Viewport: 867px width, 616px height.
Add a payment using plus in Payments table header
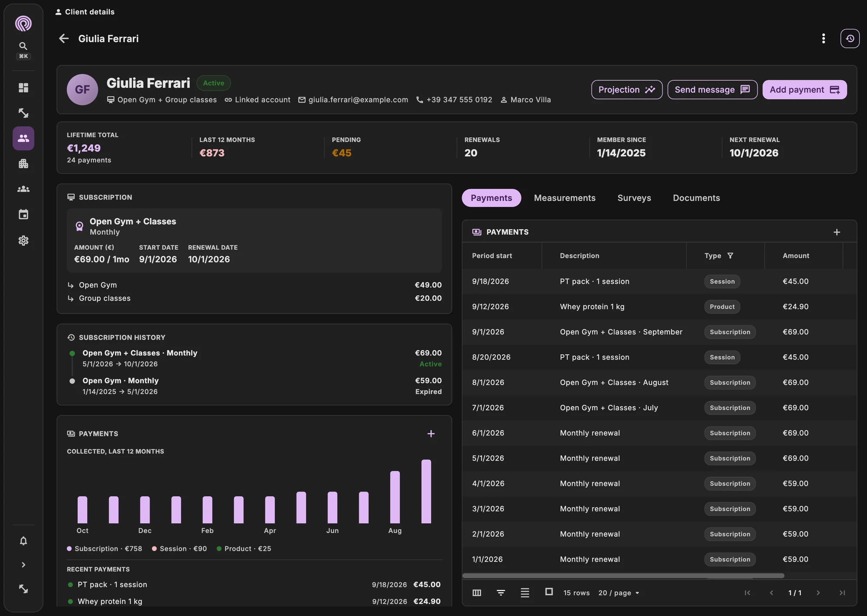[x=837, y=232]
